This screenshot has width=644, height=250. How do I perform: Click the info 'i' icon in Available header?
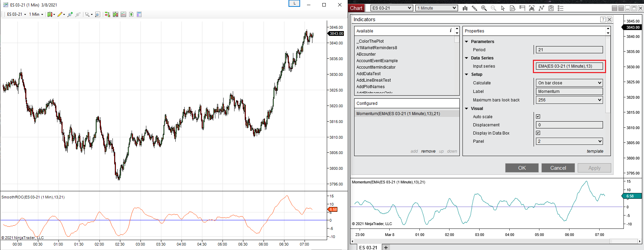click(451, 30)
